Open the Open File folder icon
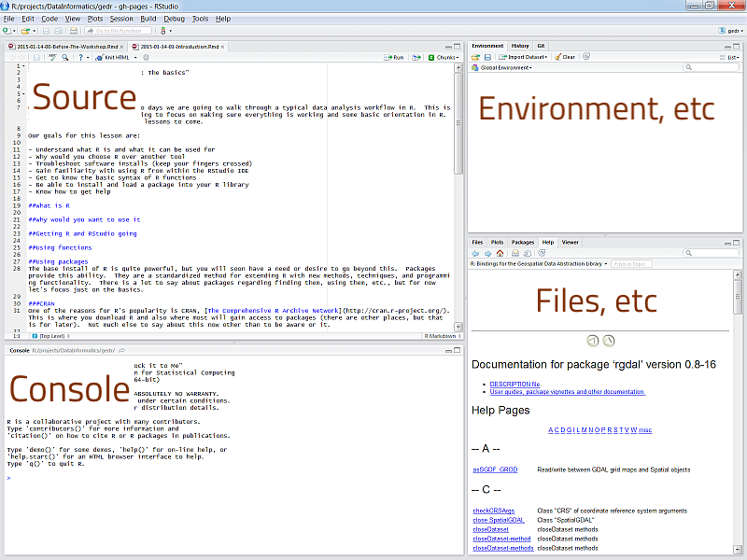 pos(25,31)
